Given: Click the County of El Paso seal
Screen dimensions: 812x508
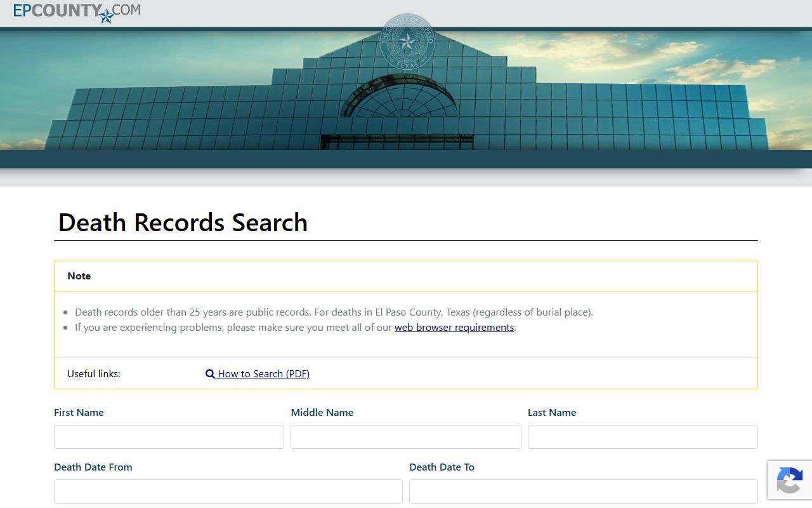Looking at the screenshot, I should [407, 42].
